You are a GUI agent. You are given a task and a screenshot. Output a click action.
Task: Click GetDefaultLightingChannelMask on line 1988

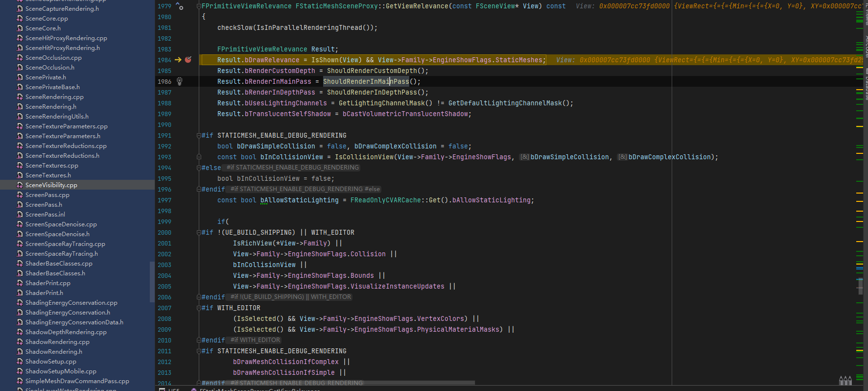pyautogui.click(x=505, y=103)
